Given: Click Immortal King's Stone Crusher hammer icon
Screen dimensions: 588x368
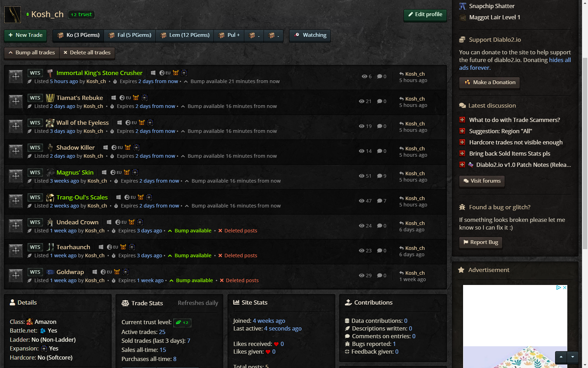Looking at the screenshot, I should tap(50, 73).
